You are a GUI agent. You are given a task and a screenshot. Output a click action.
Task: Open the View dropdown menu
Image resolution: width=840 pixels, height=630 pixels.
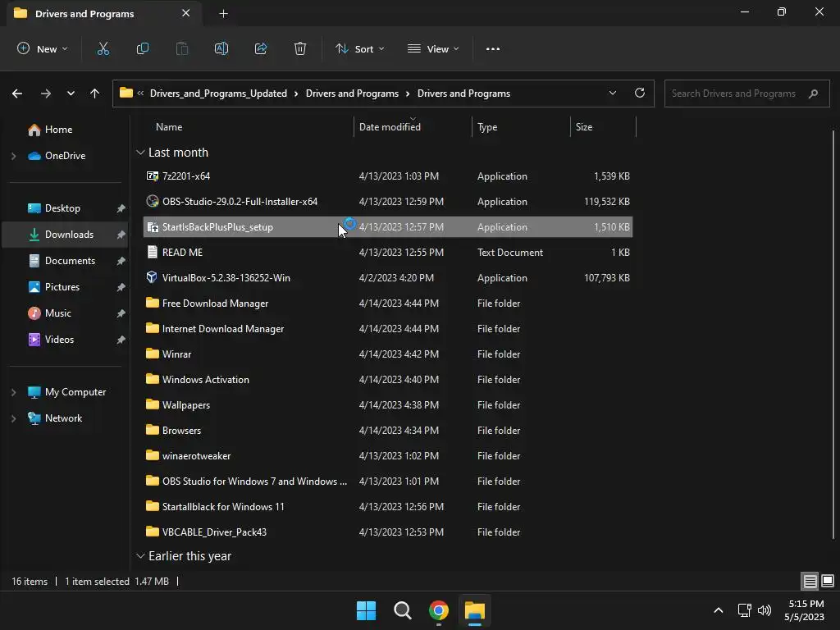[433, 48]
